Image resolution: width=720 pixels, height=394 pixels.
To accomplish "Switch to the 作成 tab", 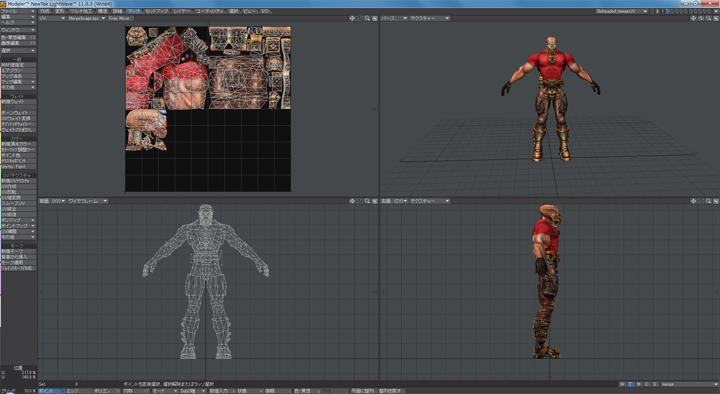I will (x=45, y=11).
